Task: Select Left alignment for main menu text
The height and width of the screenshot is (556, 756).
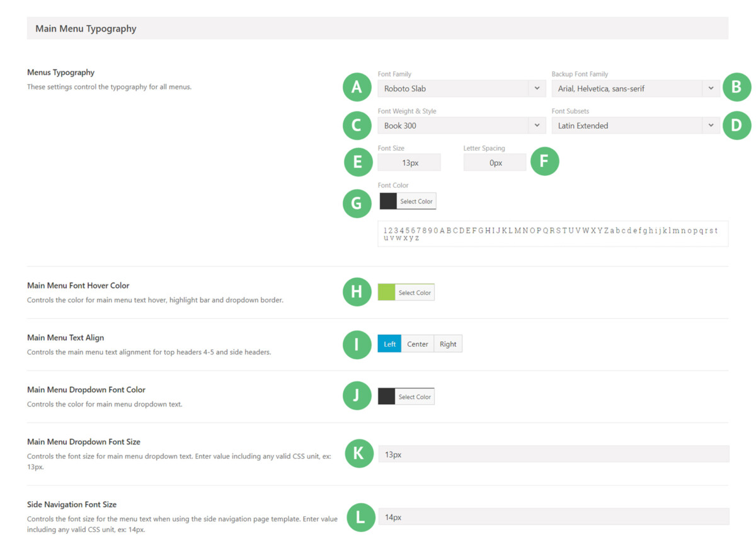Action: pyautogui.click(x=389, y=344)
